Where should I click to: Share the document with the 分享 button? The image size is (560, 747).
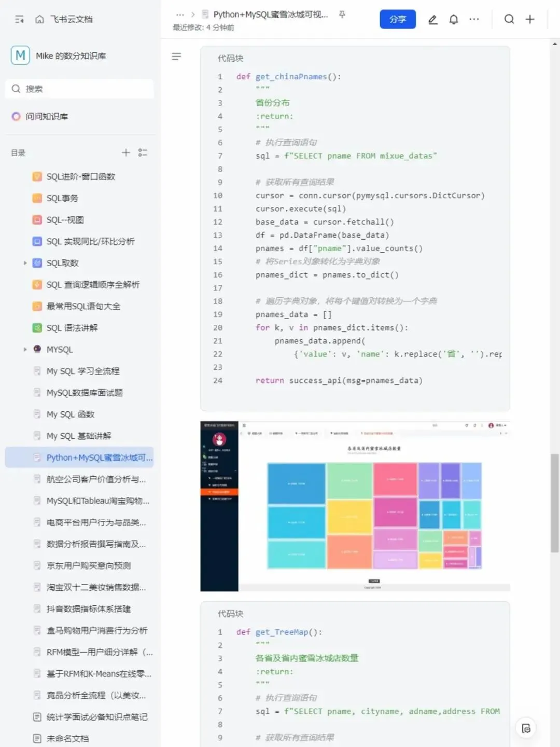point(398,19)
